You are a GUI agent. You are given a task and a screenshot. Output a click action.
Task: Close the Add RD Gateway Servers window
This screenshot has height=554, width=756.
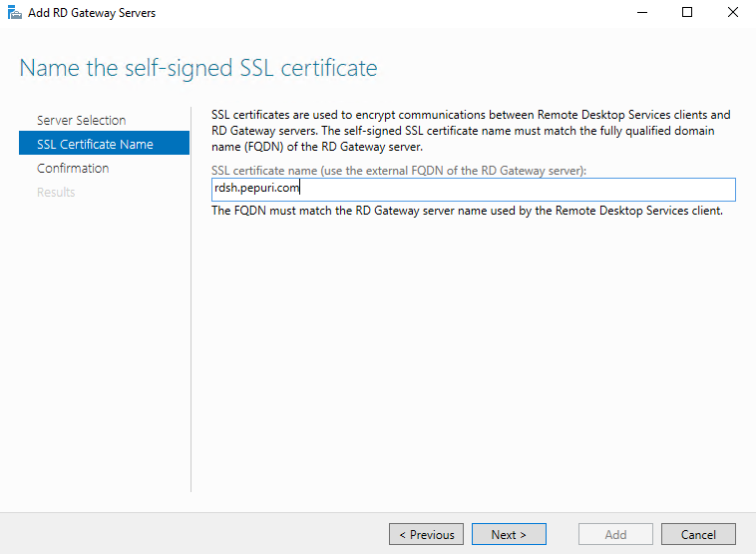click(x=733, y=13)
